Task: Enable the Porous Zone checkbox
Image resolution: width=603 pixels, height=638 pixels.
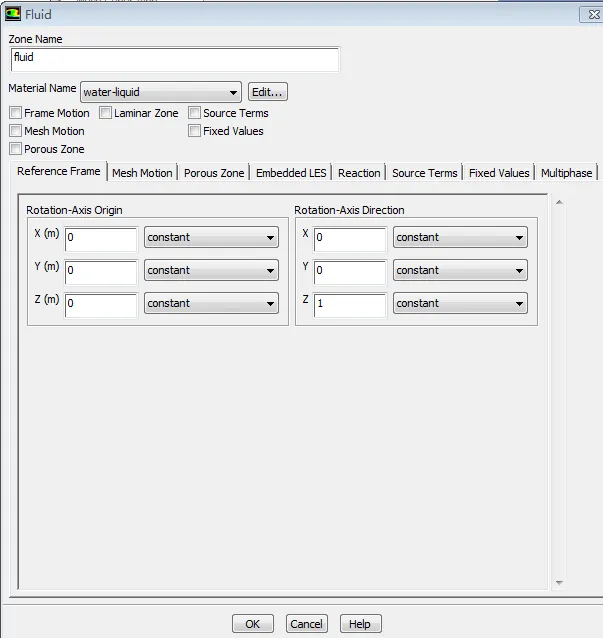Action: coord(15,149)
